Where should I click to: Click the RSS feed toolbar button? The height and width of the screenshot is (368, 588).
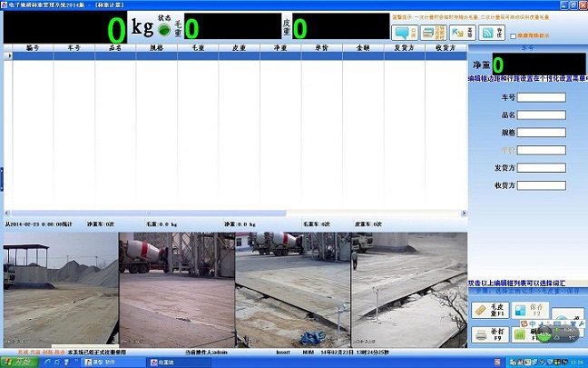coord(491,32)
